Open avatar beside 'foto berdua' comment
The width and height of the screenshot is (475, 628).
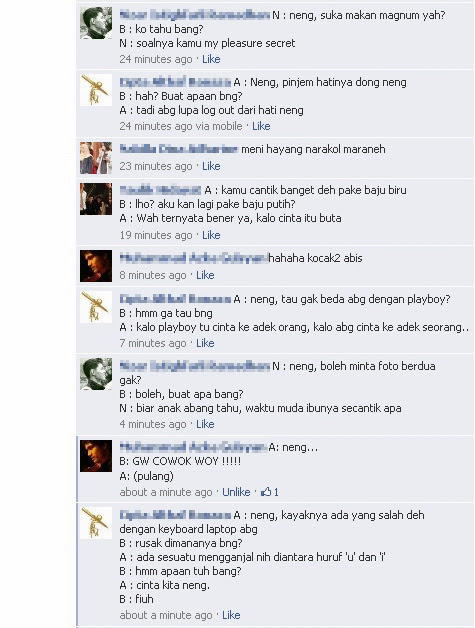(x=96, y=374)
